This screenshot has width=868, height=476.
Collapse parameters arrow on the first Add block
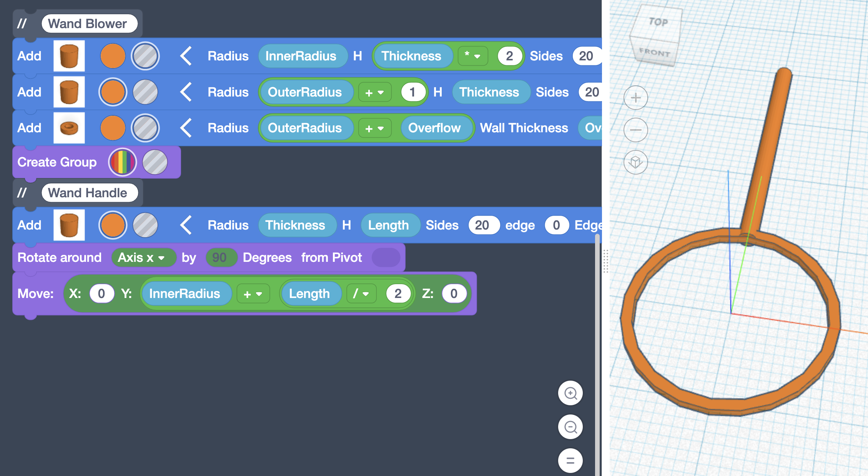186,56
